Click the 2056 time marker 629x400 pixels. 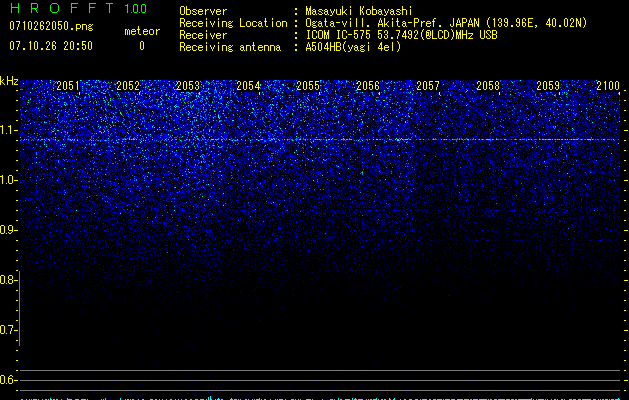(x=368, y=86)
